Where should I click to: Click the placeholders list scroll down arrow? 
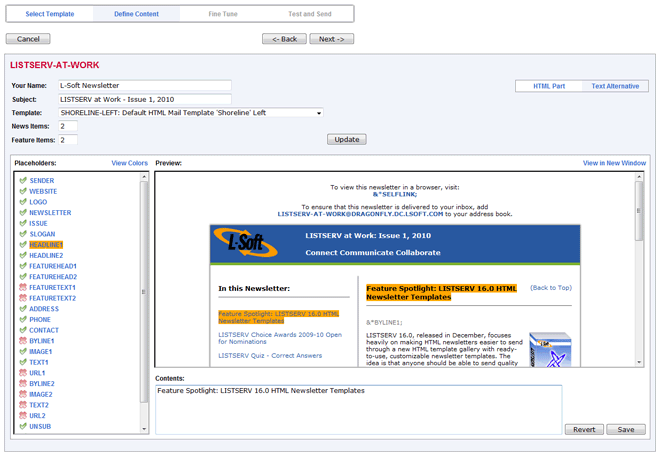(144, 429)
